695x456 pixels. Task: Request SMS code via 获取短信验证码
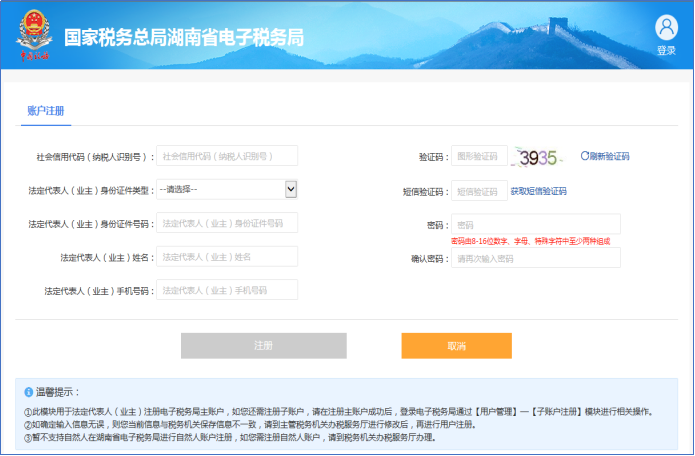click(x=538, y=191)
